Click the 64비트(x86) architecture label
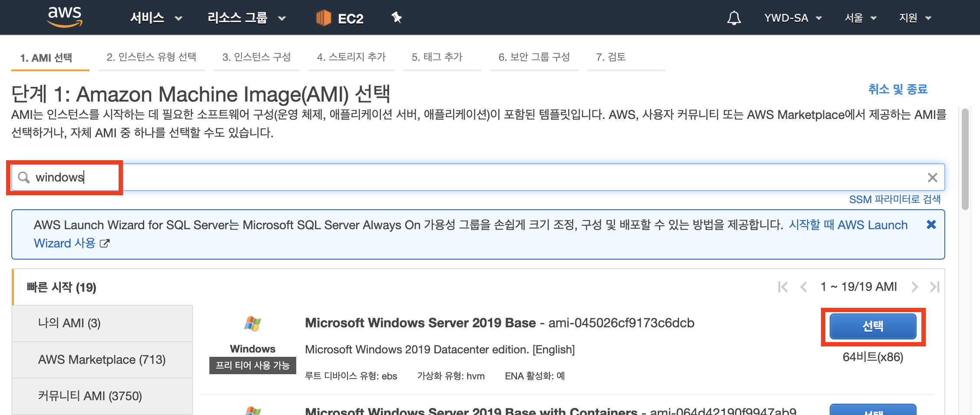Viewport: 980px width, 415px height. (873, 357)
